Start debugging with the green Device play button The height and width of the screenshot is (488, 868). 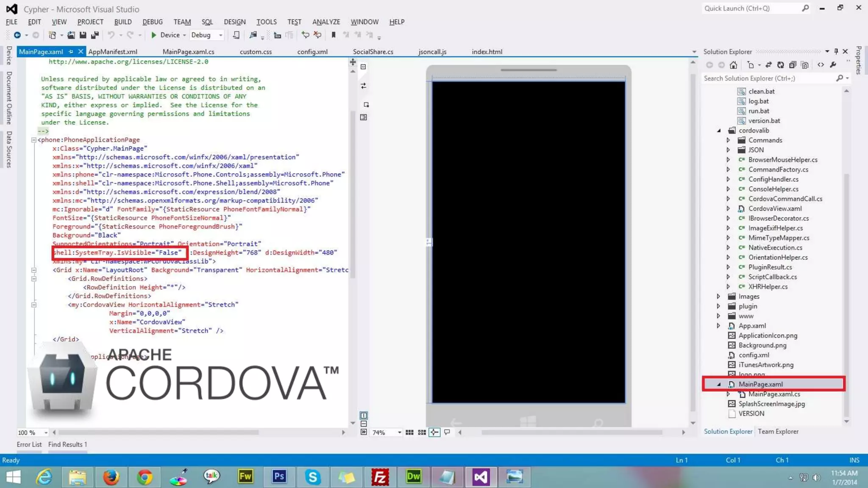click(154, 35)
